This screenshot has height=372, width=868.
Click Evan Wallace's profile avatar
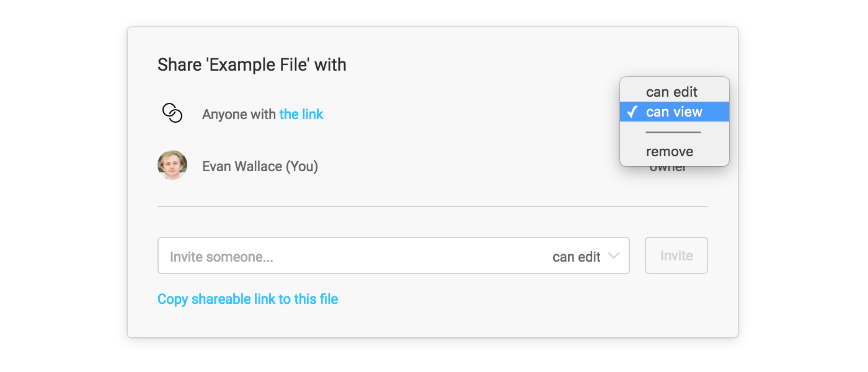(x=172, y=165)
